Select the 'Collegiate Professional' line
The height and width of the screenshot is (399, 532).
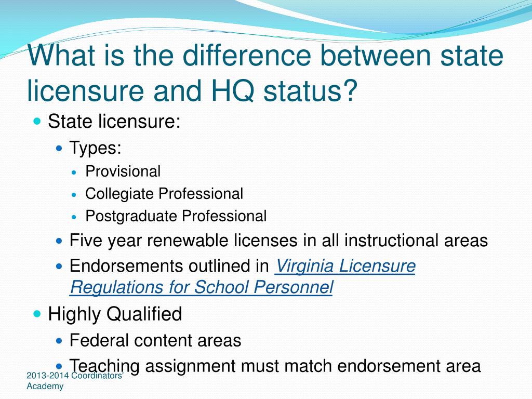164,194
